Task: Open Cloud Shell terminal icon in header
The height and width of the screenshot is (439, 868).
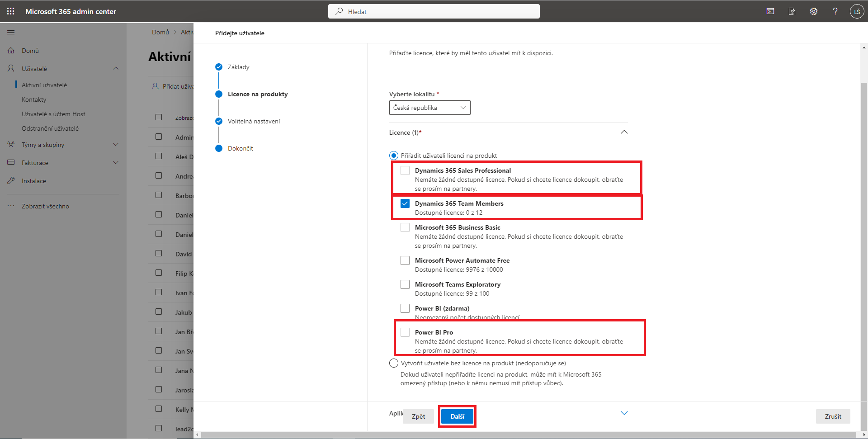Action: coord(770,11)
